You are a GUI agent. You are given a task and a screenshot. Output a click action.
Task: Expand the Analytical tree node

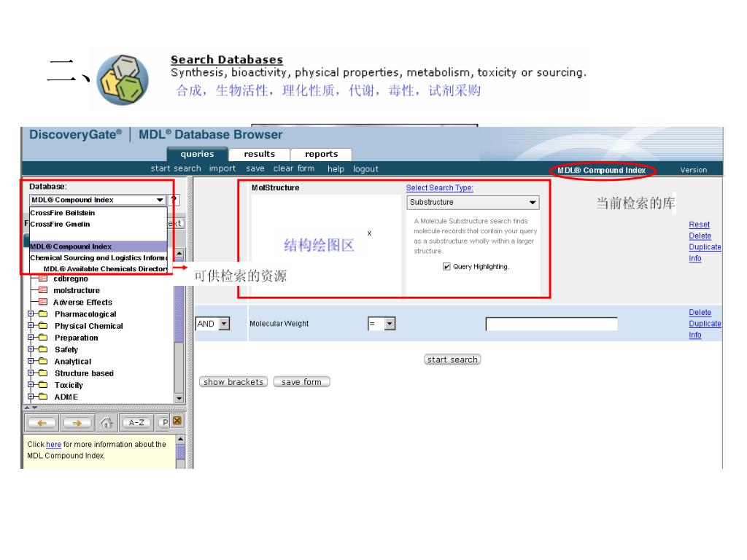click(31, 362)
